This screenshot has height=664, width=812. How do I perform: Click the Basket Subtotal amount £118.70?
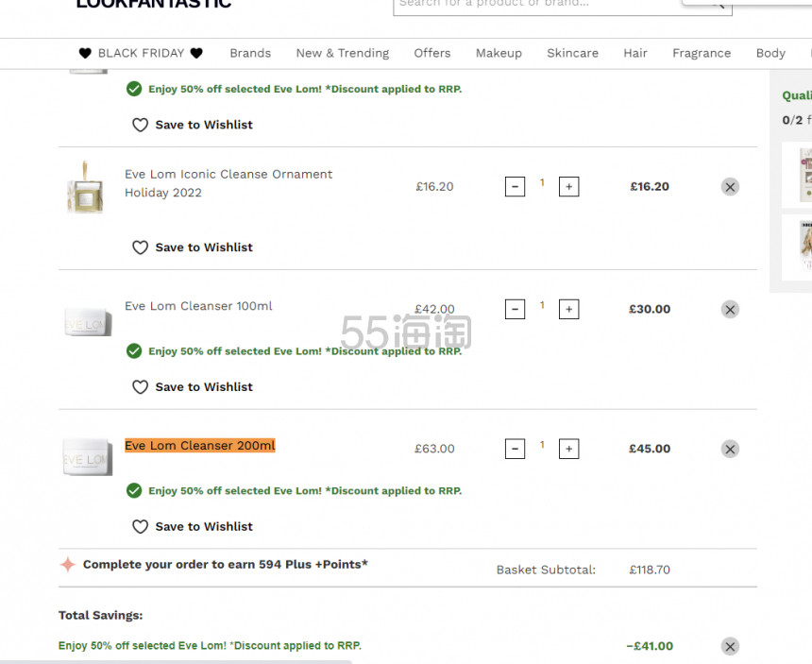coord(650,570)
